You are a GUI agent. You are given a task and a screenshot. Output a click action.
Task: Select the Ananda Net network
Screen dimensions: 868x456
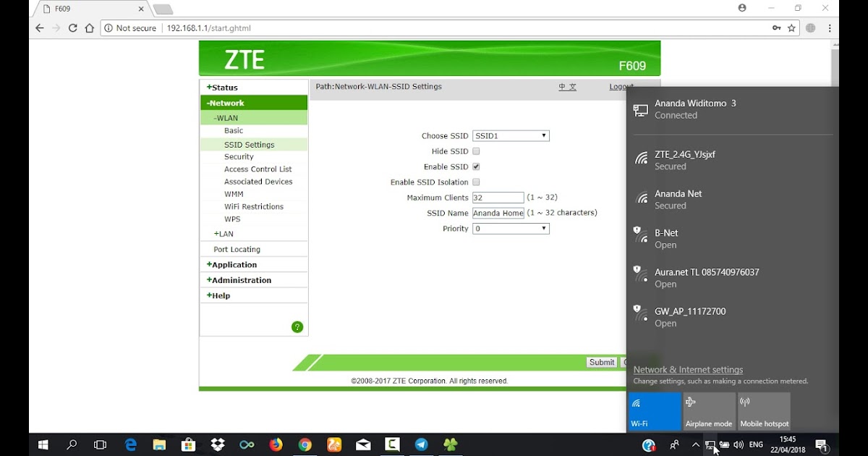coord(733,199)
